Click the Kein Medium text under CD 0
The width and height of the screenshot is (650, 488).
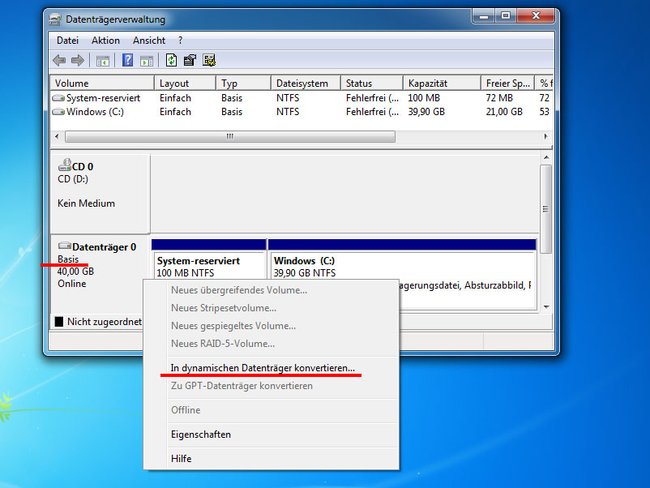pyautogui.click(x=86, y=204)
